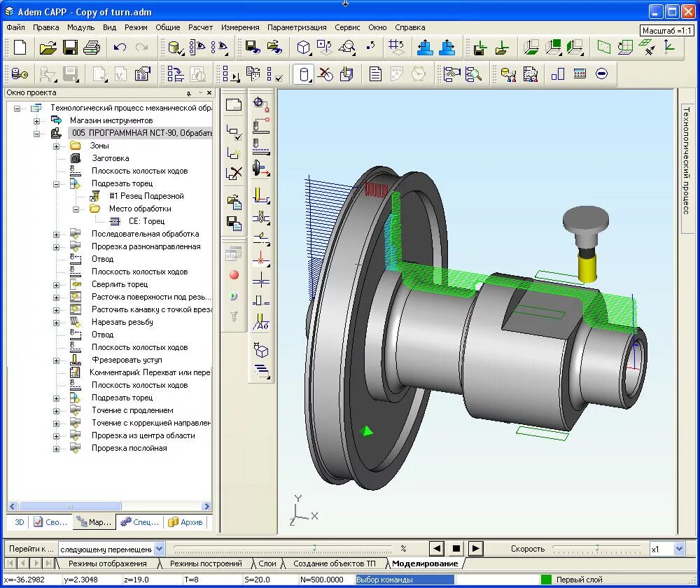Switch to the Создание объектов ТП tab
700x588 pixels.
tap(335, 563)
